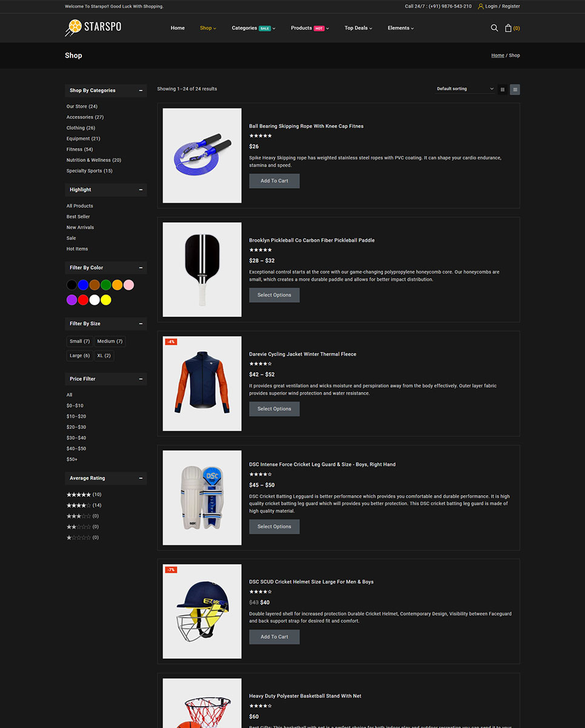Viewport: 585px width, 728px height.
Task: Click the user icon beside Login / Register
Action: [x=481, y=6]
